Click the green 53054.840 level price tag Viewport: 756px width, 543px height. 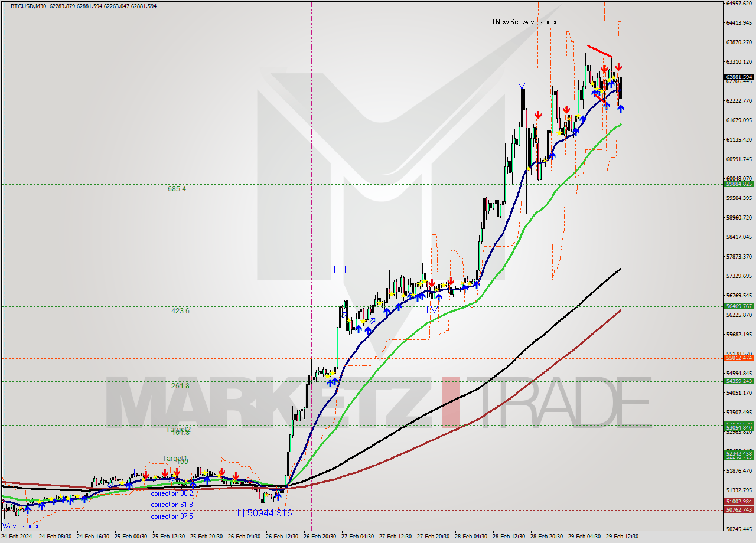(738, 427)
